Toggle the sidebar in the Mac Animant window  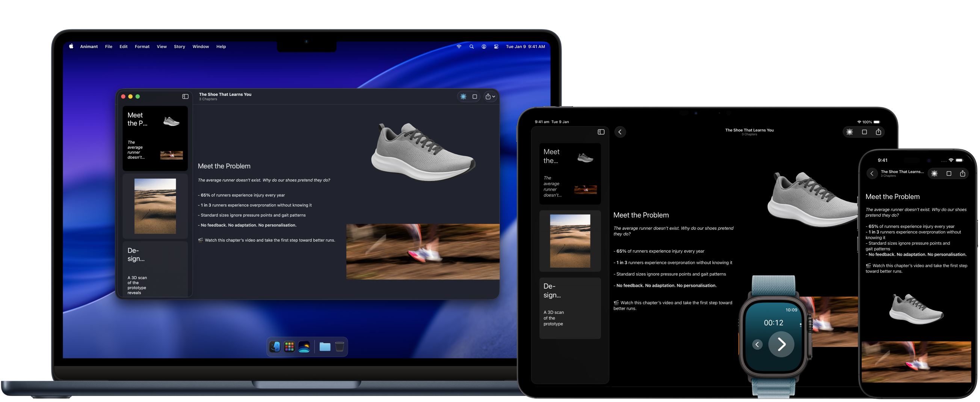coord(186,96)
